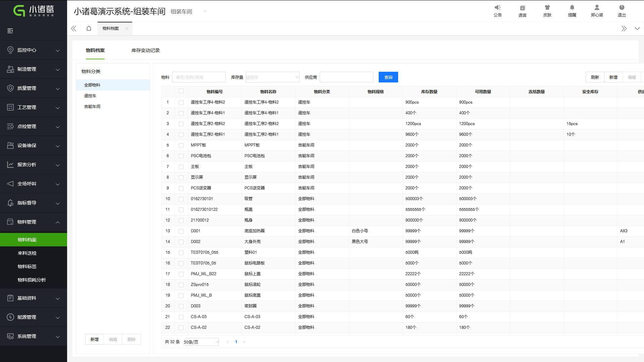Select the header checkbox to select all rows

181,91
